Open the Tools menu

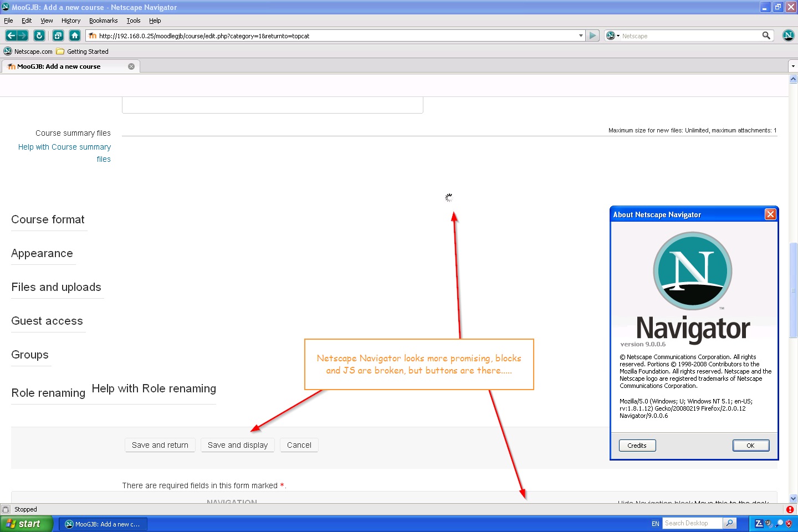[x=134, y=21]
